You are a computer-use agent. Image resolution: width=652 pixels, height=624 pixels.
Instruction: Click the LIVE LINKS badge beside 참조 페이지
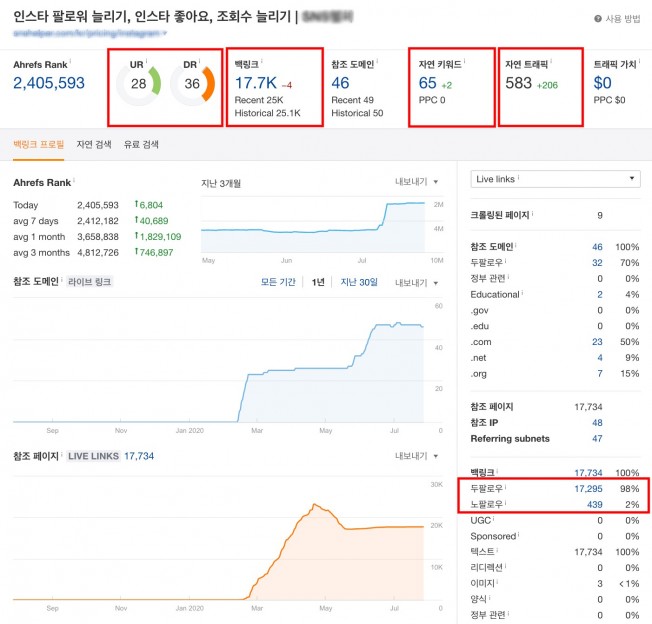point(94,456)
